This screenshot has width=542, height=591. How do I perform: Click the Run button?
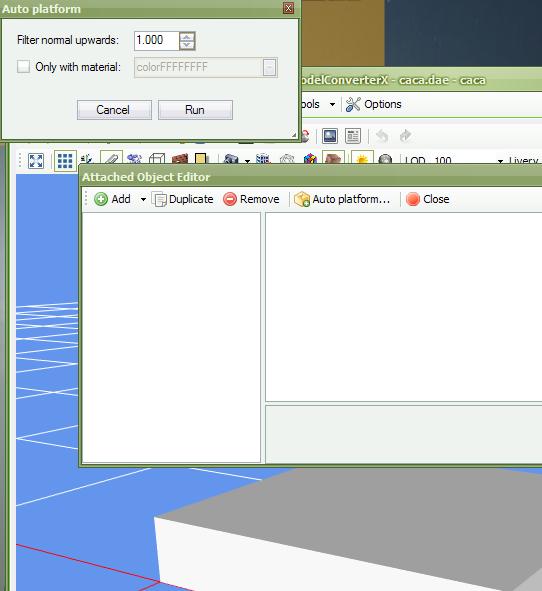(195, 110)
